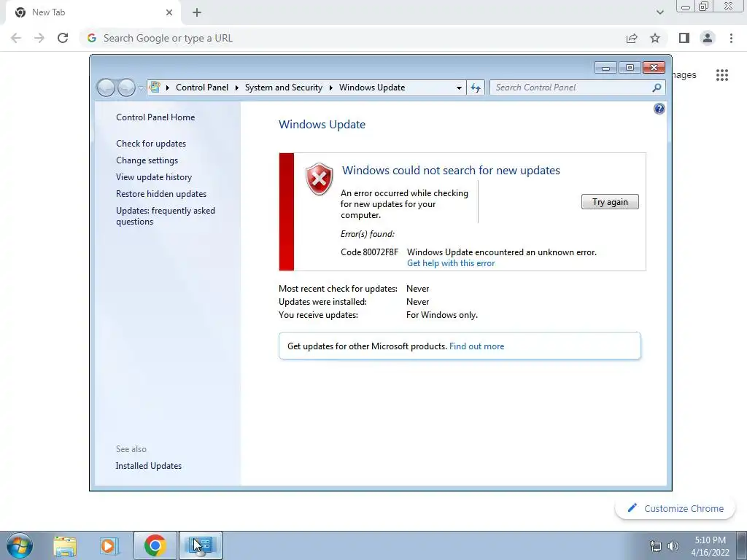The height and width of the screenshot is (560, 747).
Task: Open Chrome's three-dot menu
Action: coord(731,38)
